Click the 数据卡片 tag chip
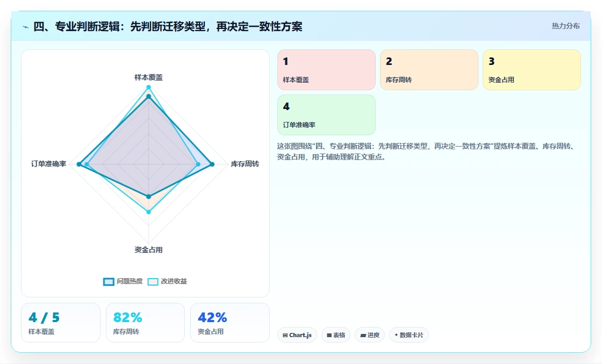 tap(409, 335)
